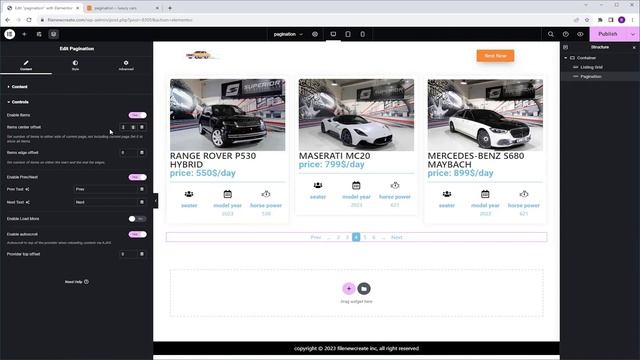This screenshot has width=640, height=360.
Task: Switch to tablet preview mode
Action: click(x=348, y=34)
